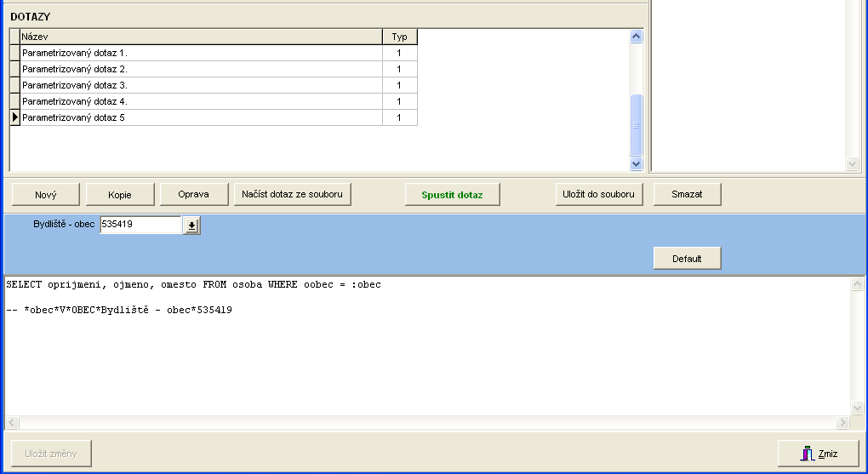The width and height of the screenshot is (868, 474).
Task: Click in the SQL query text area
Action: click(x=425, y=357)
